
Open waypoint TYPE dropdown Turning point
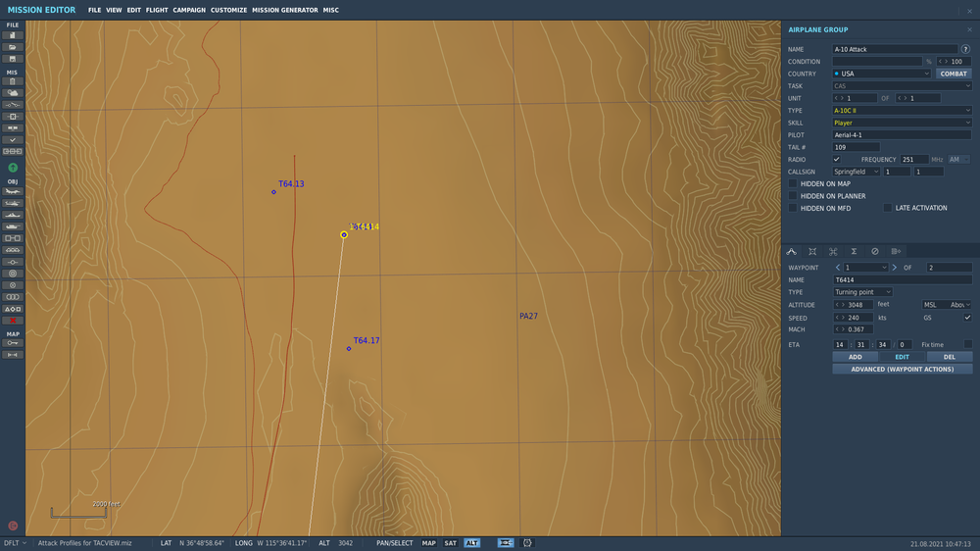click(x=862, y=292)
